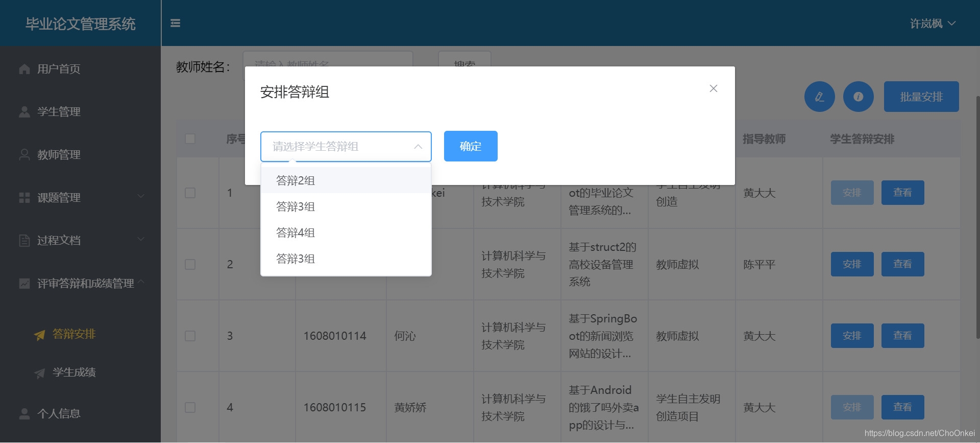This screenshot has height=443, width=980.
Task: Click 安排 button for row 1
Action: pos(852,193)
